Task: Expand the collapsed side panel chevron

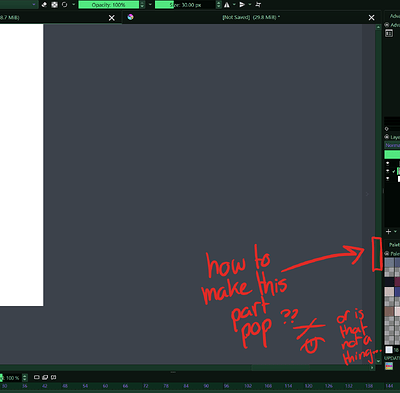Action: click(x=367, y=194)
